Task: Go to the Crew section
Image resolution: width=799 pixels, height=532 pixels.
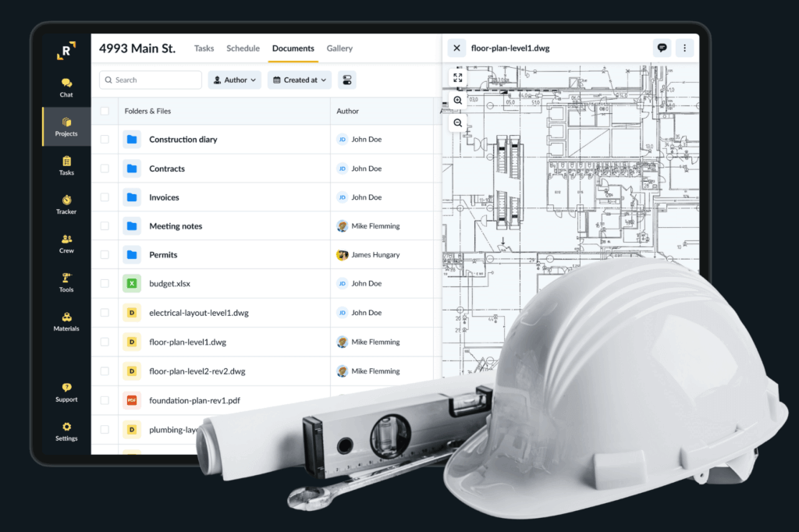Action: (66, 243)
